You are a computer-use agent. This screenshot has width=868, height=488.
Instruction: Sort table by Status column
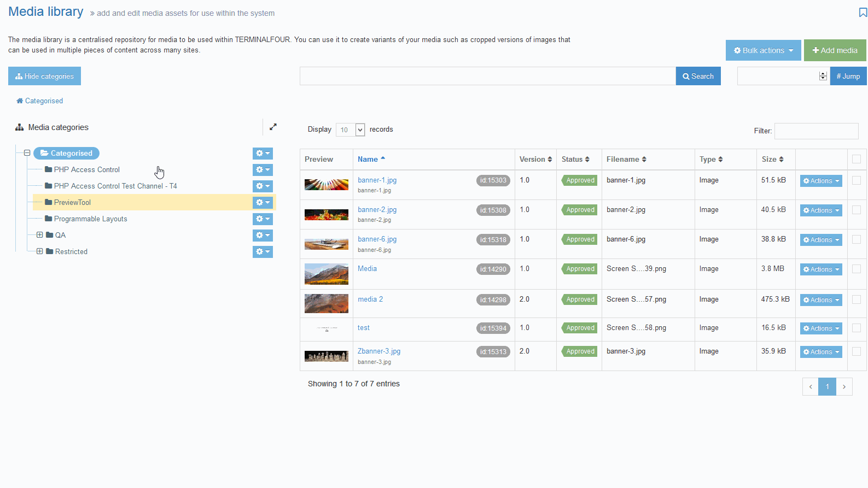coord(579,159)
